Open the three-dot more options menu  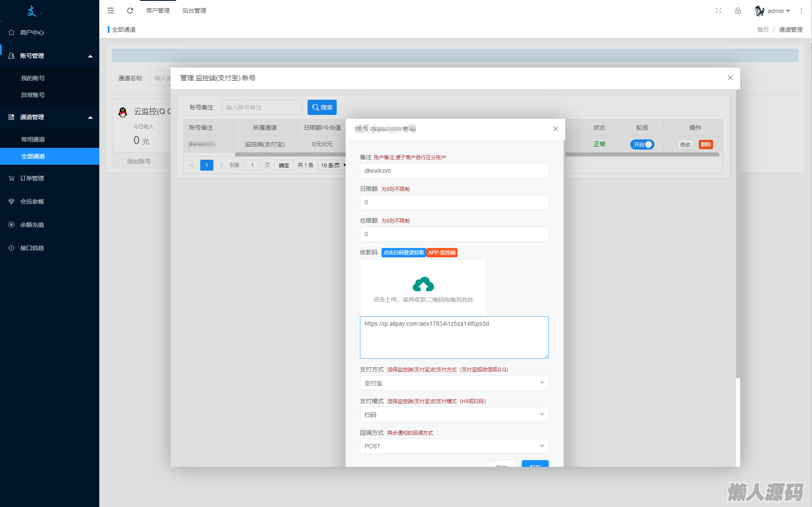coord(801,11)
